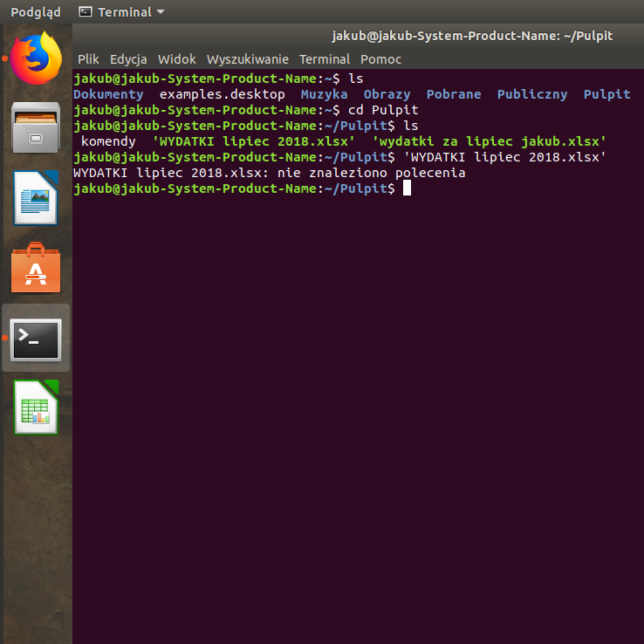Screen dimensions: 644x644
Task: Click the 'cd Pulpit' command text
Action: [x=383, y=110]
